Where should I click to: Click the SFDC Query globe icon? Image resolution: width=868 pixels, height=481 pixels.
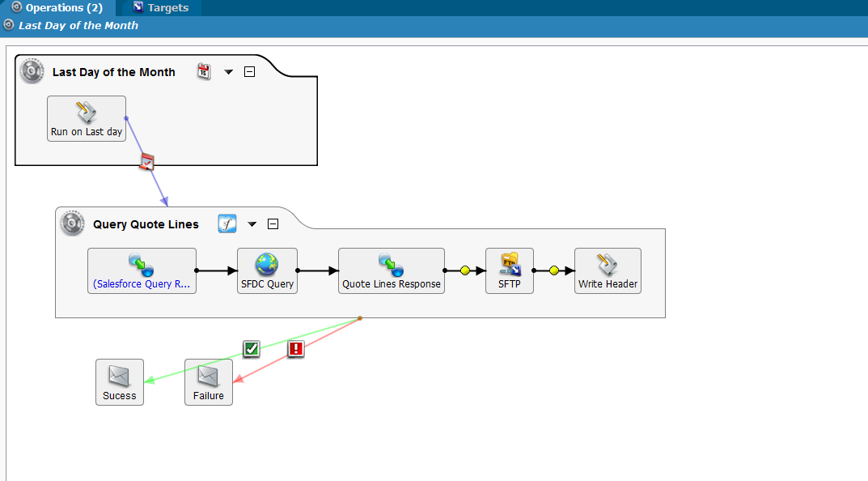tap(267, 265)
